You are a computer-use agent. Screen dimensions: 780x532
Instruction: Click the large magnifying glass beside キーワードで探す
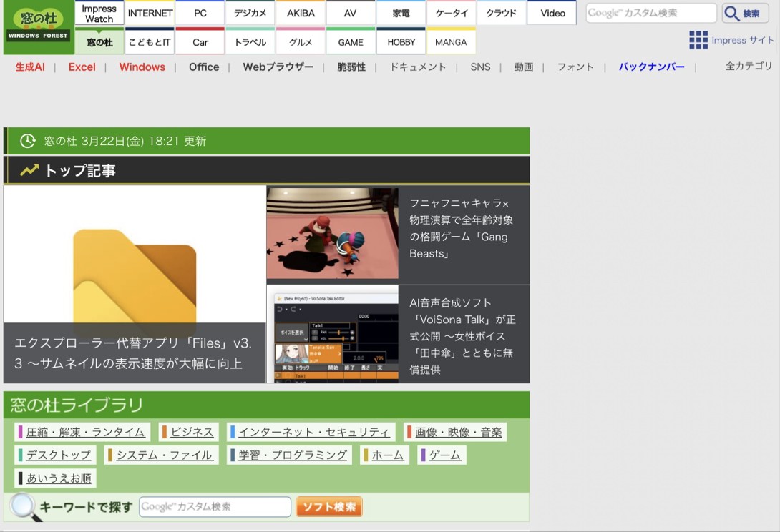(24, 507)
